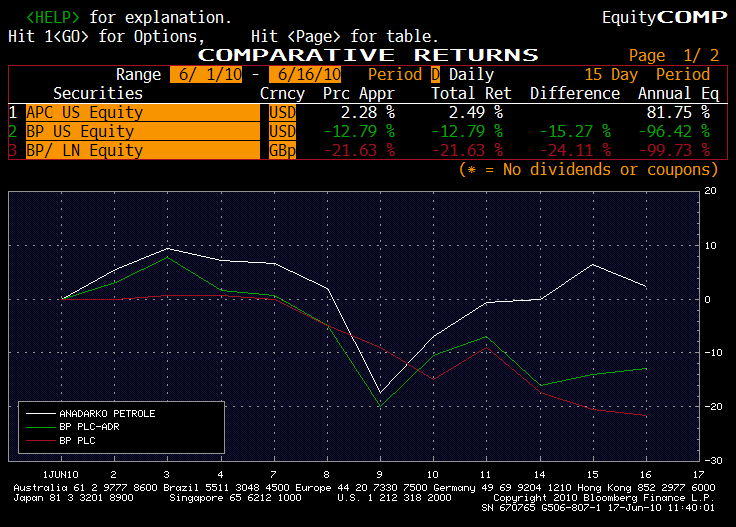The height and width of the screenshot is (527, 736).
Task: Click the BP/ LN Equity security field
Action: point(140,151)
